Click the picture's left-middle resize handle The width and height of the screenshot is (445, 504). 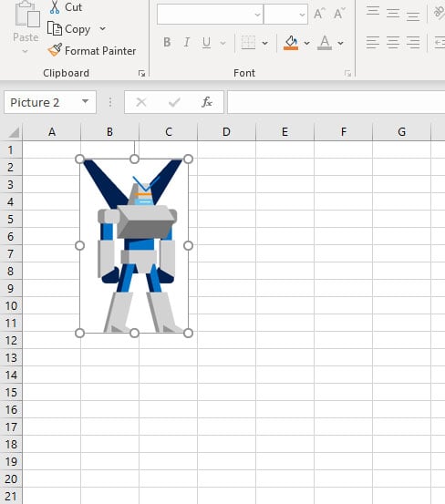[79, 246]
